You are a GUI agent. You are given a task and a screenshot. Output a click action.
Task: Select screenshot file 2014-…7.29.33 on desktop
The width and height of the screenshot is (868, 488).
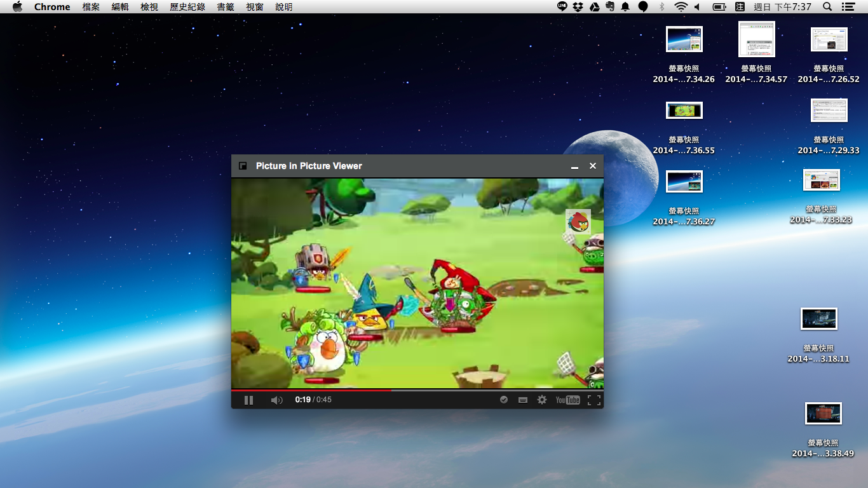[x=829, y=126]
